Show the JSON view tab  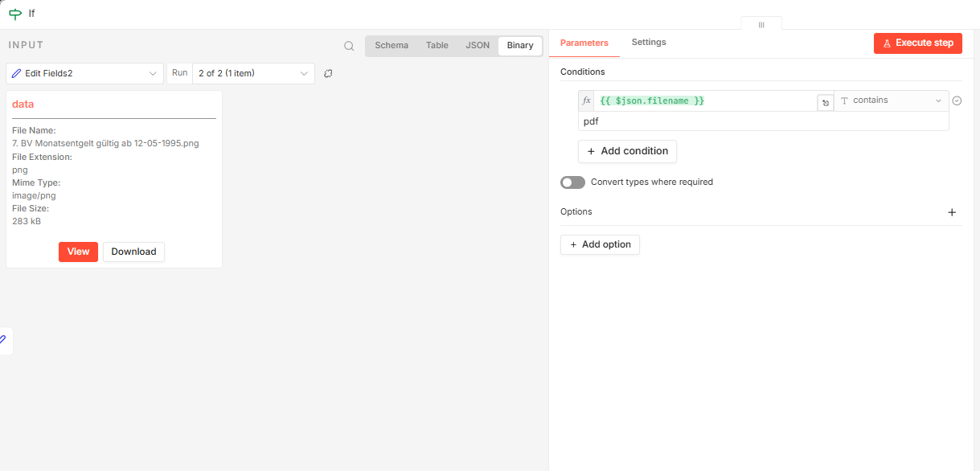click(478, 46)
